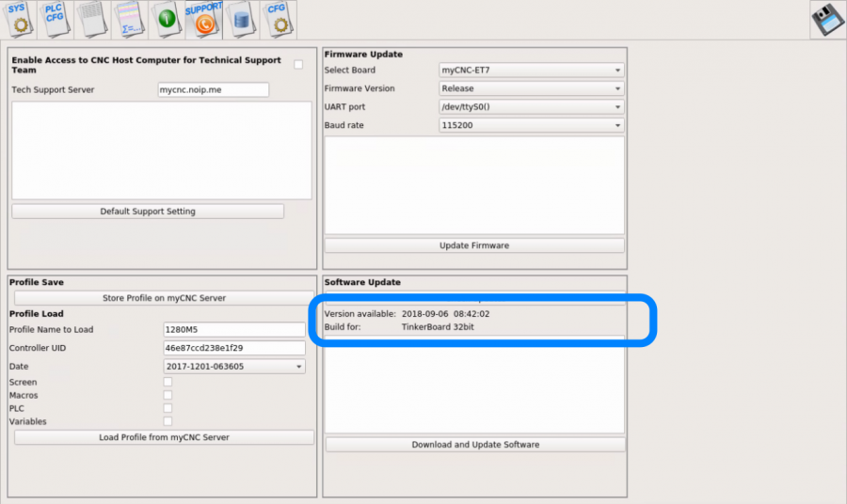This screenshot has width=847, height=504.
Task: Toggle the PLC checkbox
Action: 168,409
